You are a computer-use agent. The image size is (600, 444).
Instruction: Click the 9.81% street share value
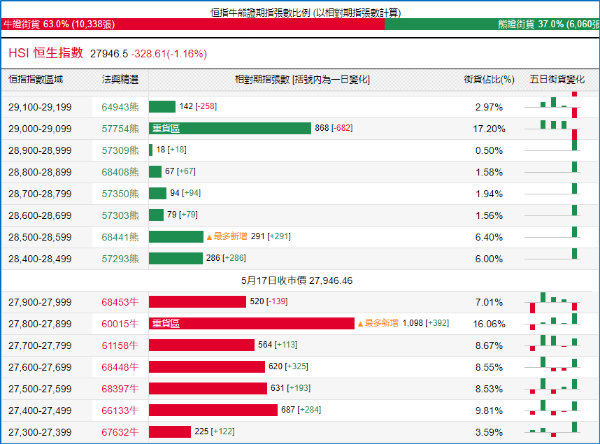pos(489,410)
